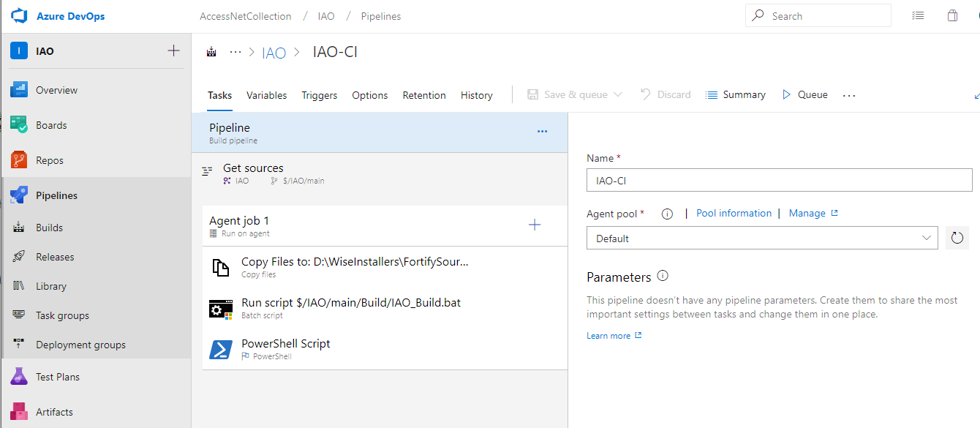980x428 pixels.
Task: Click the Pool information link
Action: click(734, 214)
